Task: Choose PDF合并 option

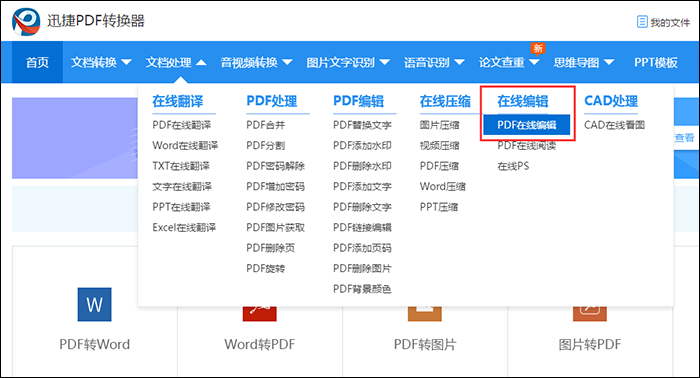Action: pyautogui.click(x=265, y=125)
